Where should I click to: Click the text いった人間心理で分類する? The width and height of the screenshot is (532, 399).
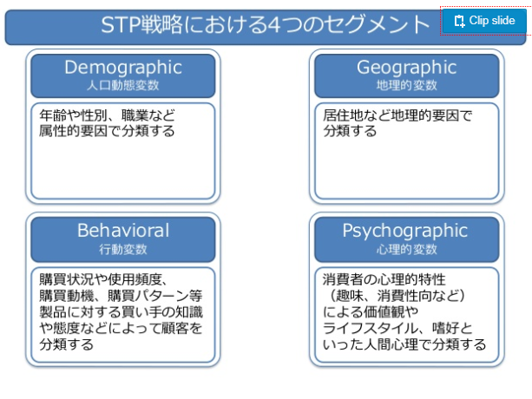pyautogui.click(x=404, y=344)
